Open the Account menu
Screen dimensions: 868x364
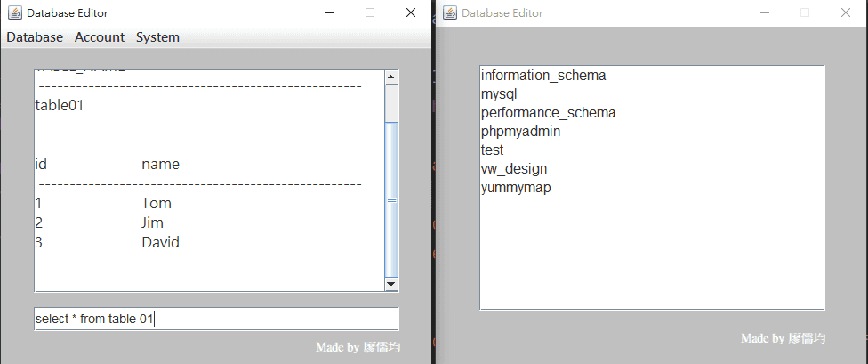point(100,37)
